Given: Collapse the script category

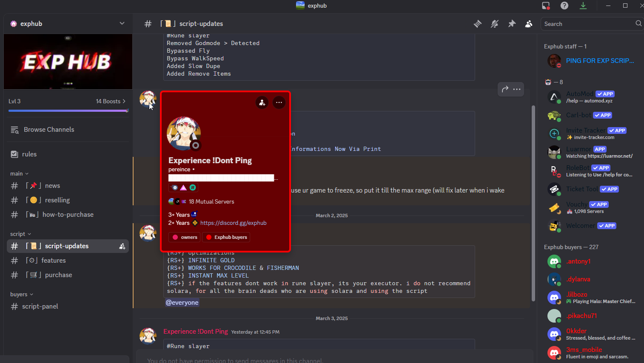Looking at the screenshot, I should coord(21,234).
